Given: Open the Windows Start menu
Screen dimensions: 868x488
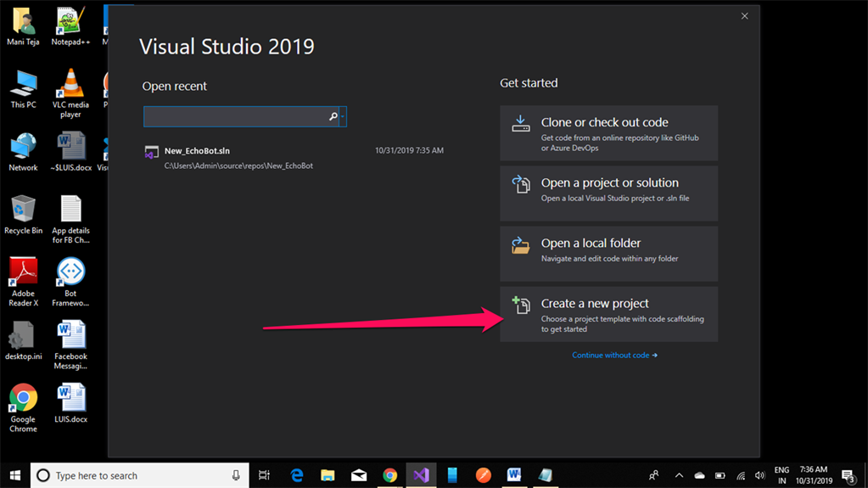Looking at the screenshot, I should [14, 475].
